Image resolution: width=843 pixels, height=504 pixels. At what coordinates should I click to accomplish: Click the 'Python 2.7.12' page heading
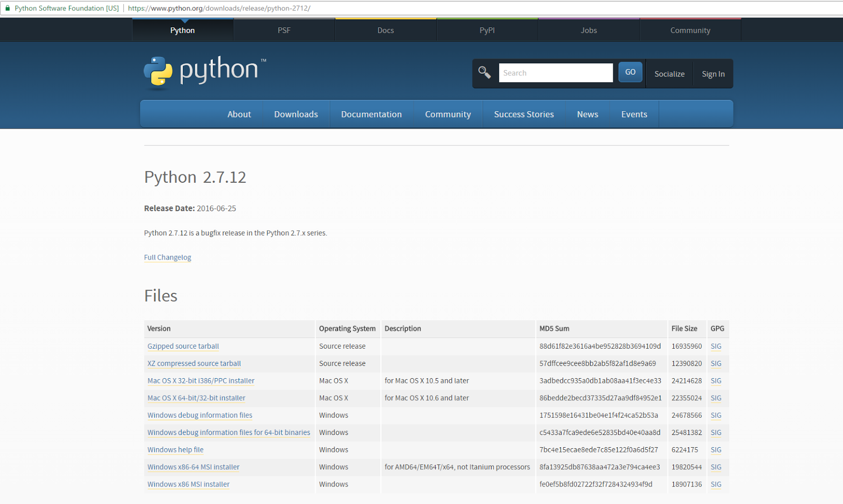point(195,177)
